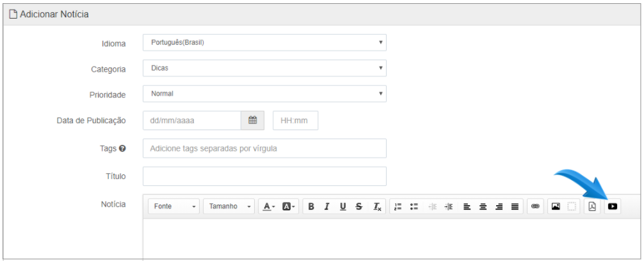Viewport: 644px width, 261px height.
Task: Click the remove format icon
Action: pyautogui.click(x=376, y=206)
